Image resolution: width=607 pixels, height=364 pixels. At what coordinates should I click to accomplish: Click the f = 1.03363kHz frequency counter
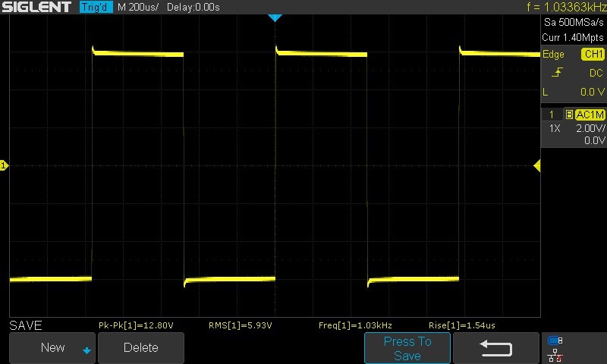click(x=566, y=7)
